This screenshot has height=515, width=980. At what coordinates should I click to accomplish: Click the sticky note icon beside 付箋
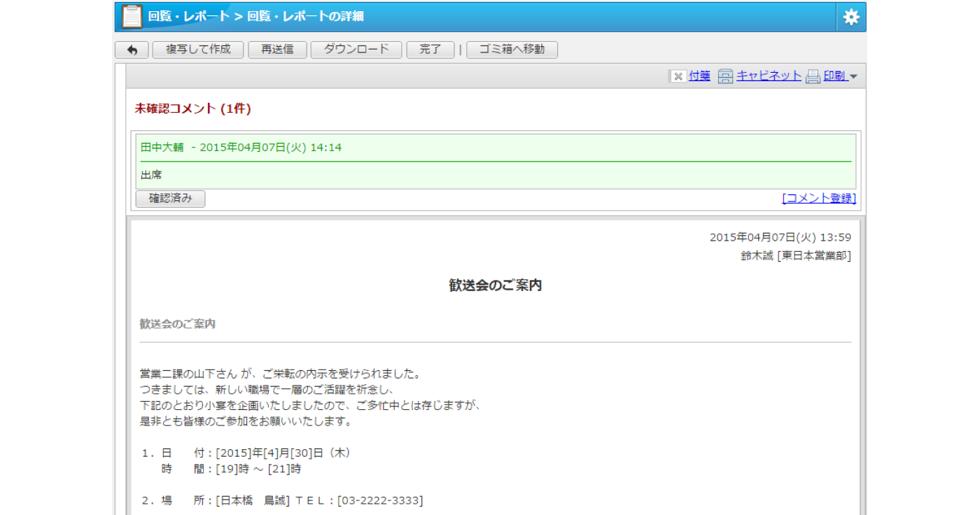(x=678, y=76)
